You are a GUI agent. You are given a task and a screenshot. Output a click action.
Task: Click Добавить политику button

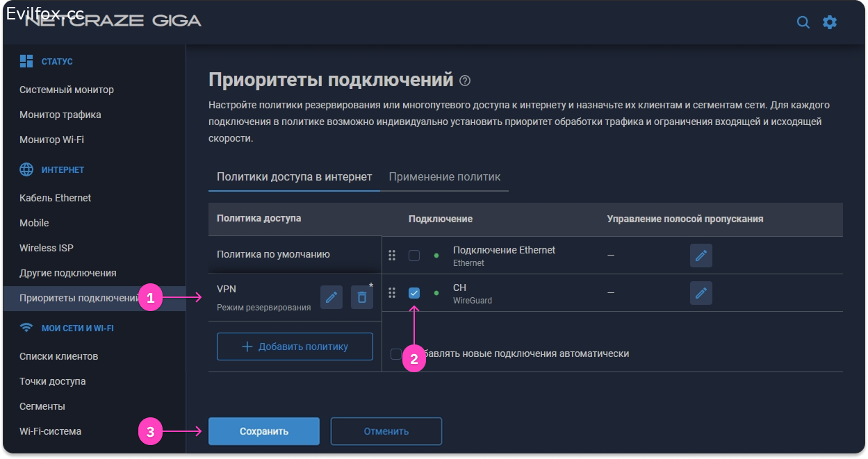[295, 347]
